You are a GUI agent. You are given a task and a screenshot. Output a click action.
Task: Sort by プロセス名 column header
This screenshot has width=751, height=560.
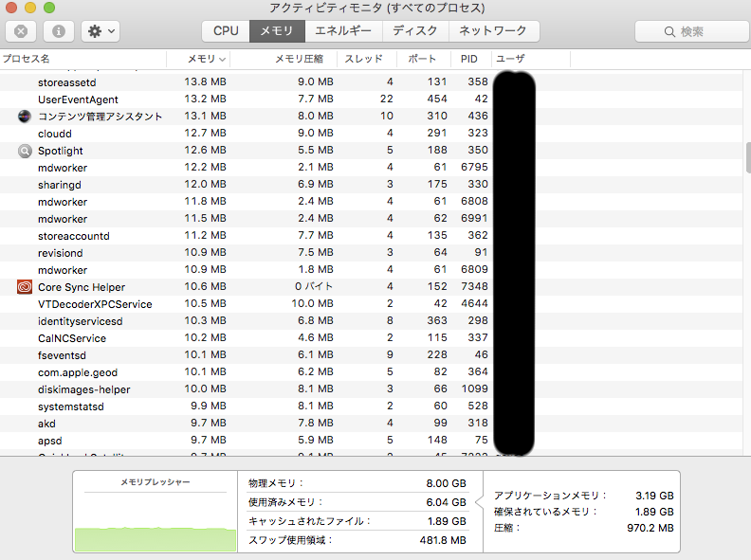(x=82, y=59)
